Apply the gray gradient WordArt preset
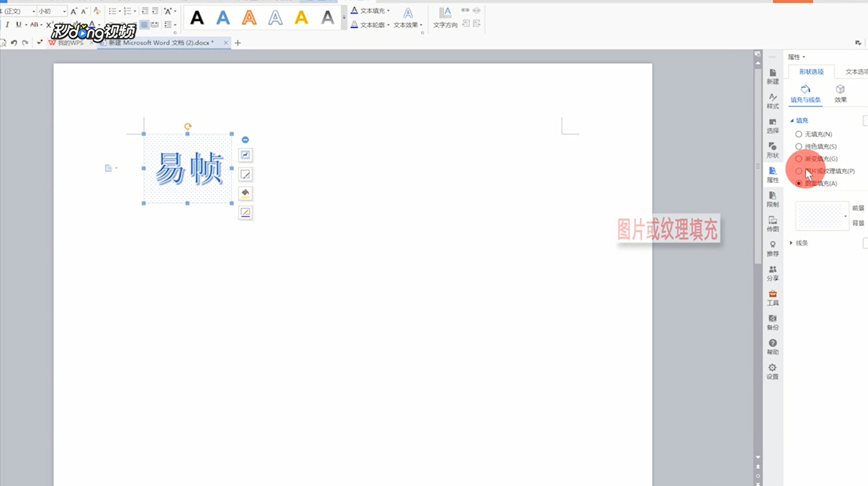The image size is (868, 486). coord(327,18)
